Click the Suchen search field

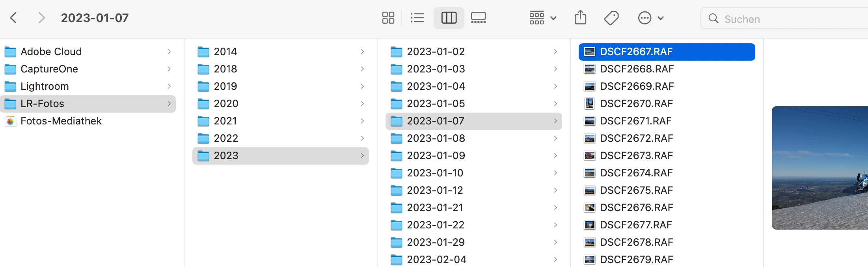[784, 19]
